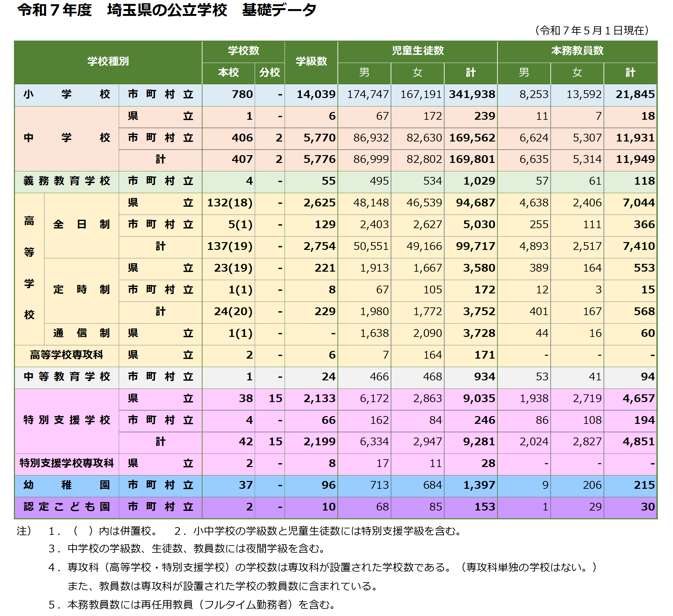
Task: Click the 21,845 total teachers cell
Action: 630,94
